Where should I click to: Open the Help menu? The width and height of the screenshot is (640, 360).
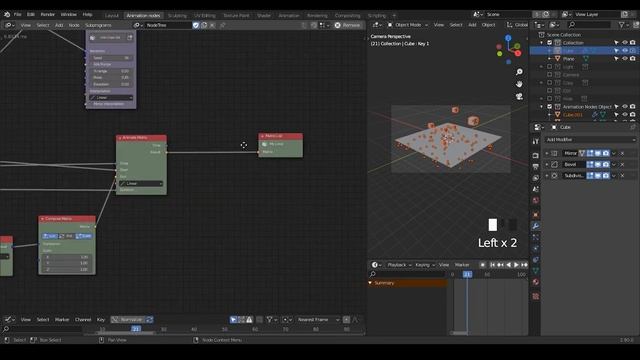coord(87,14)
